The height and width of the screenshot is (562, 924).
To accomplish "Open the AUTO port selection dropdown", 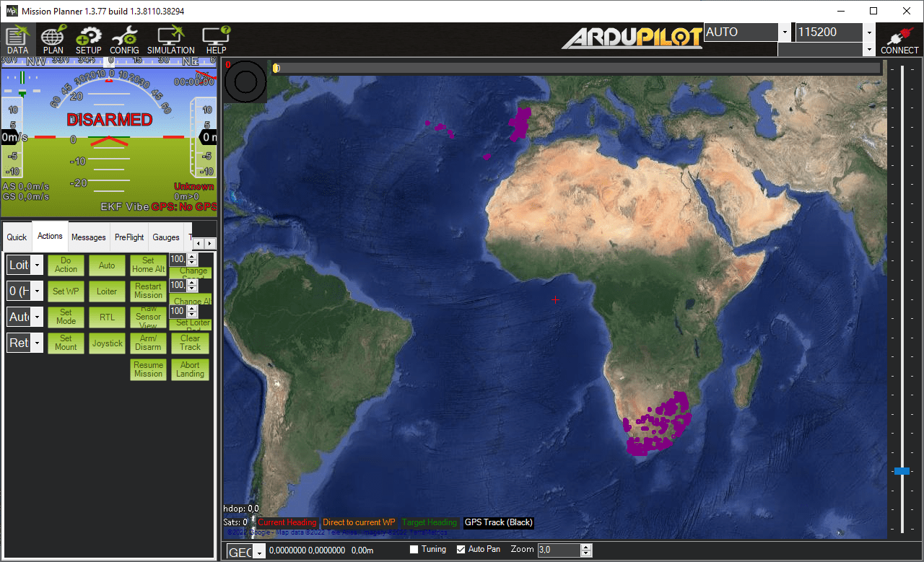I will [x=784, y=32].
